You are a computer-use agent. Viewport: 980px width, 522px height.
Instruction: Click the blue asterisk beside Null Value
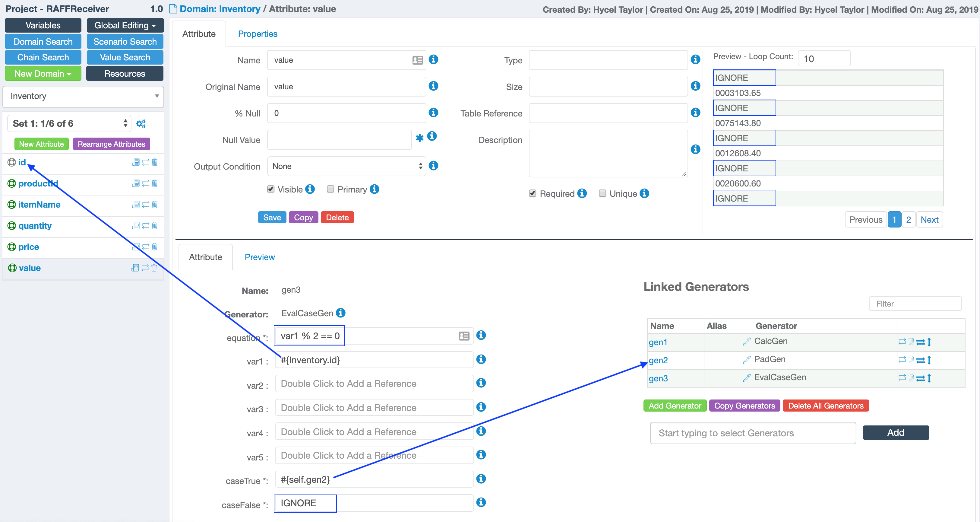point(420,138)
